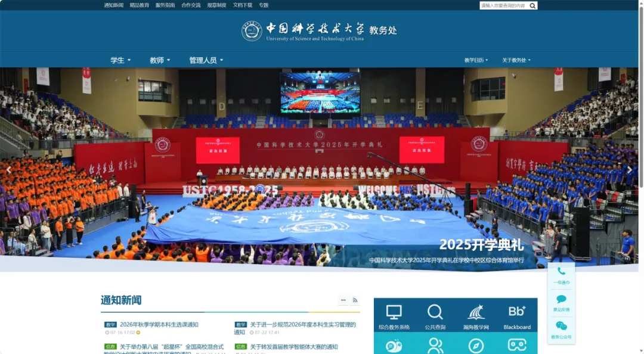Open the 瀚海教学网 icon
Screen dimensions: 644x354
[476, 312]
